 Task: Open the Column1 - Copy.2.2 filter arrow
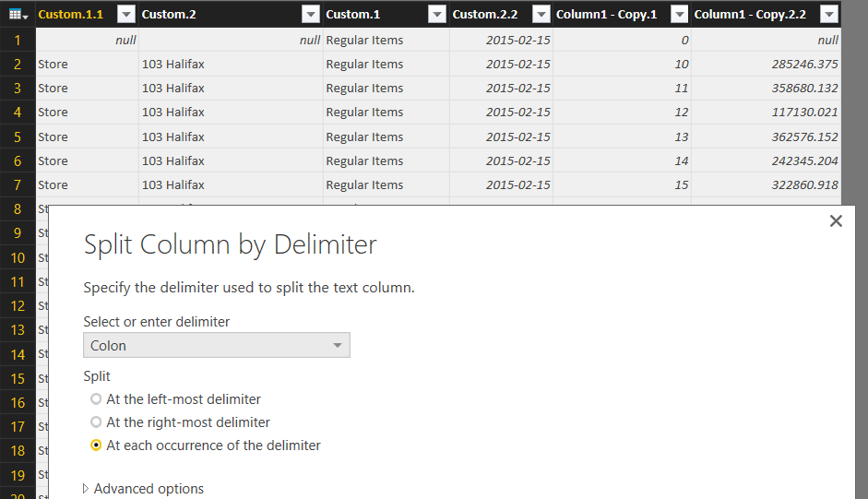click(828, 14)
